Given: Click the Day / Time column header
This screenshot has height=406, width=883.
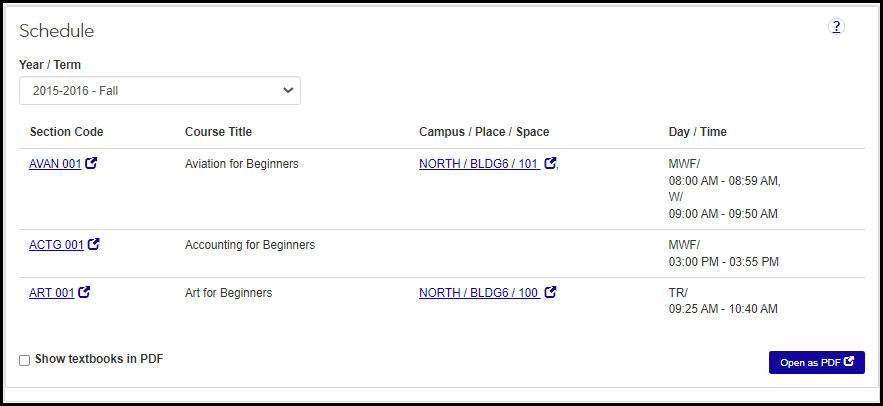Looking at the screenshot, I should point(697,132).
